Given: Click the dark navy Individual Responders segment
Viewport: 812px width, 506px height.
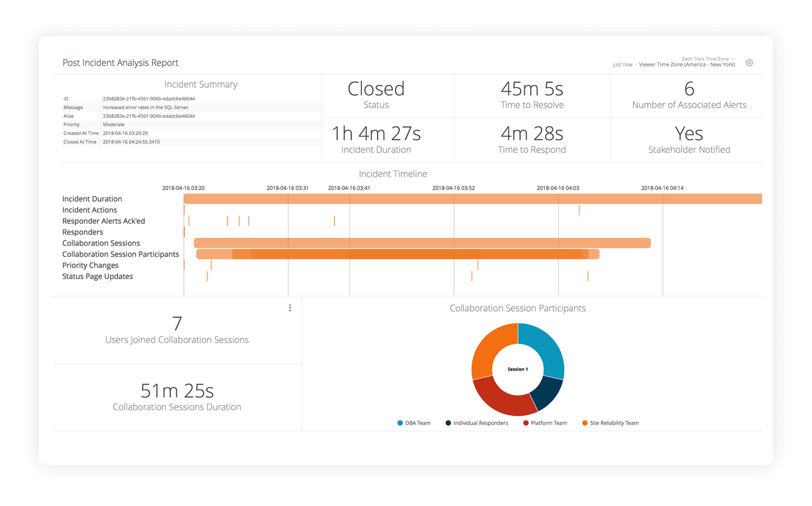Looking at the screenshot, I should pos(548,395).
